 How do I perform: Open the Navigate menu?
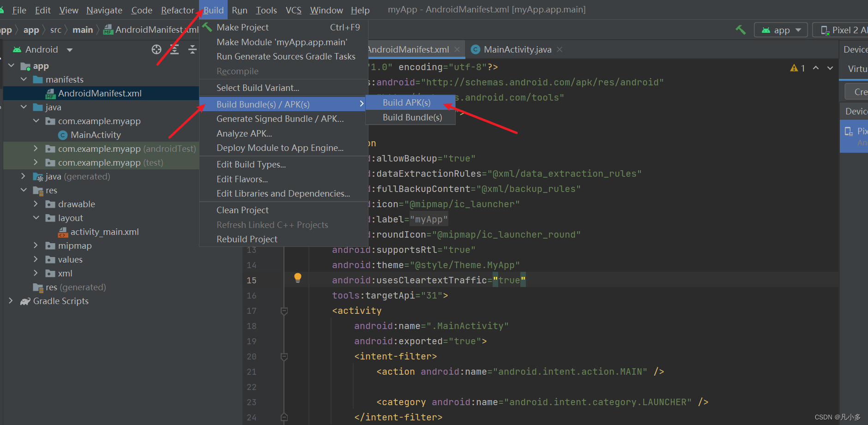tap(104, 10)
